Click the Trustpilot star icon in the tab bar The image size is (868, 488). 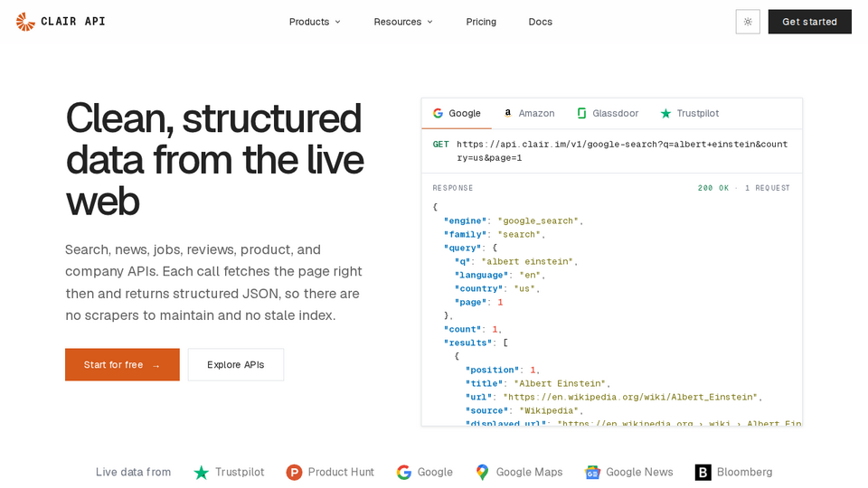[x=666, y=114]
